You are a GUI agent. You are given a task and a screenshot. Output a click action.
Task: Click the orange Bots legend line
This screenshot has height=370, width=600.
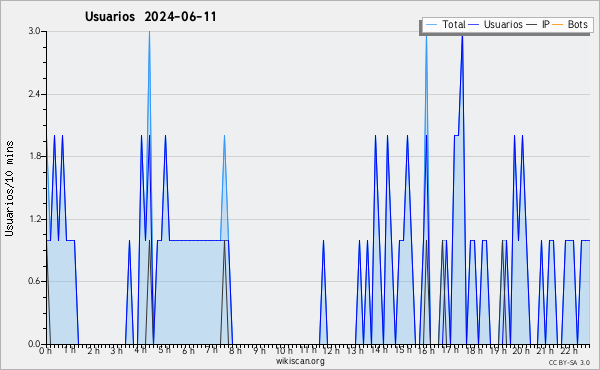click(558, 24)
